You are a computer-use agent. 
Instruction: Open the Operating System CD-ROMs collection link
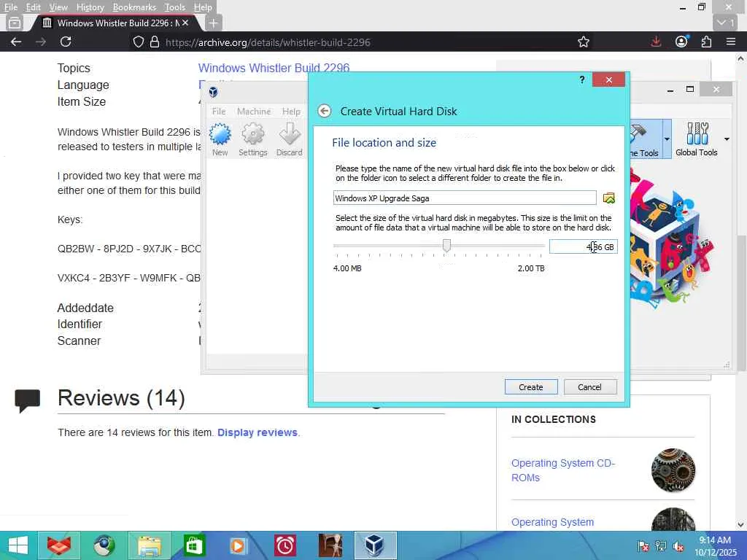(563, 470)
